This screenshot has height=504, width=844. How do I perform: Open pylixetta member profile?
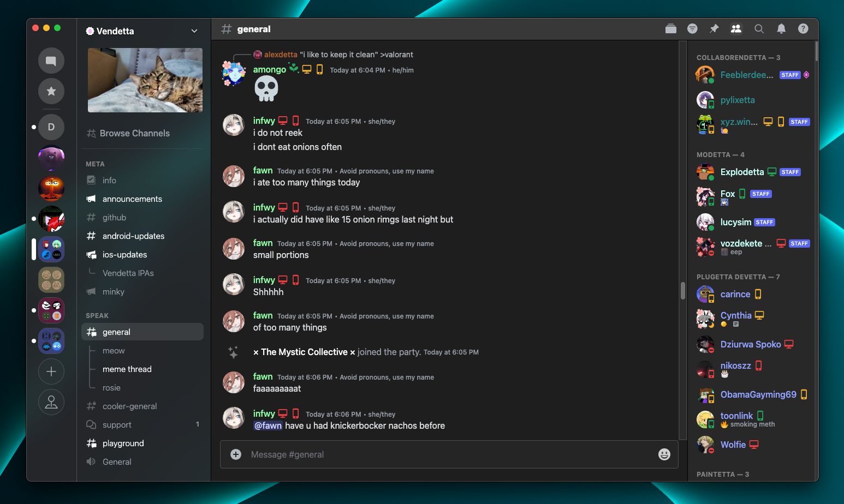pos(752,100)
